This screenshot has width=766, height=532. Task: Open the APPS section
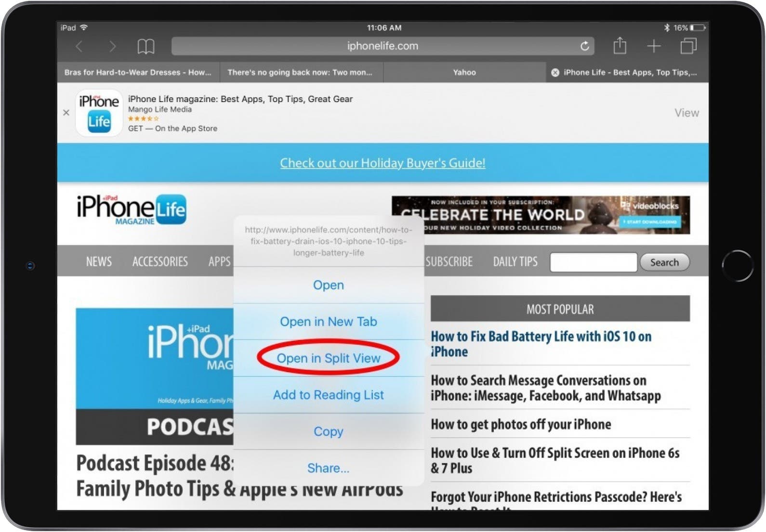pyautogui.click(x=220, y=262)
